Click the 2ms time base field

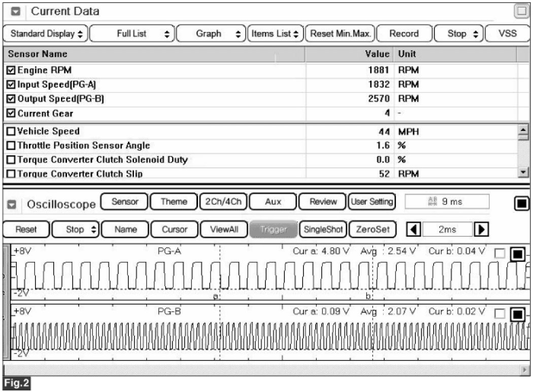click(x=447, y=229)
